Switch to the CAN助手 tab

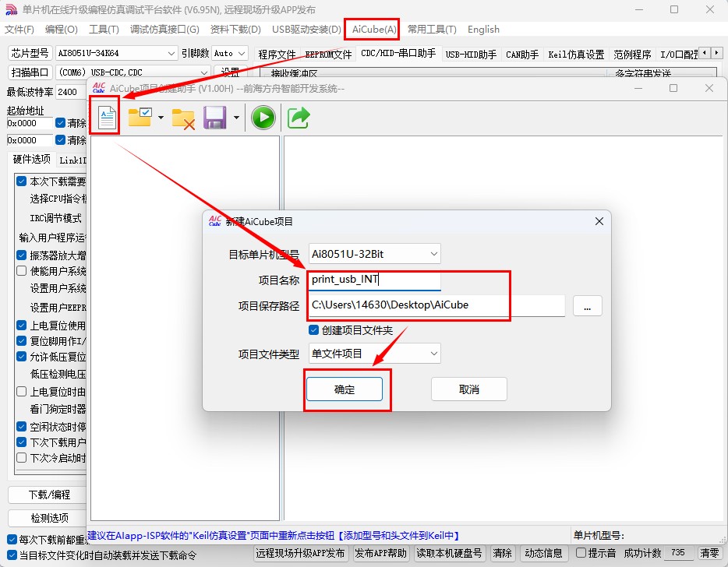[522, 55]
